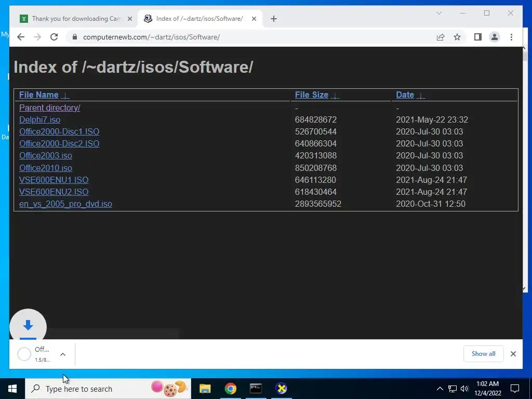Image resolution: width=532 pixels, height=399 pixels.
Task: Click the downloading 'Off...' file item
Action: [x=42, y=354]
